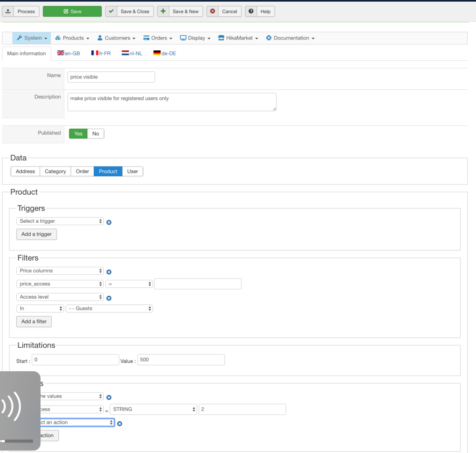Remove the values action via X icon

point(109,397)
